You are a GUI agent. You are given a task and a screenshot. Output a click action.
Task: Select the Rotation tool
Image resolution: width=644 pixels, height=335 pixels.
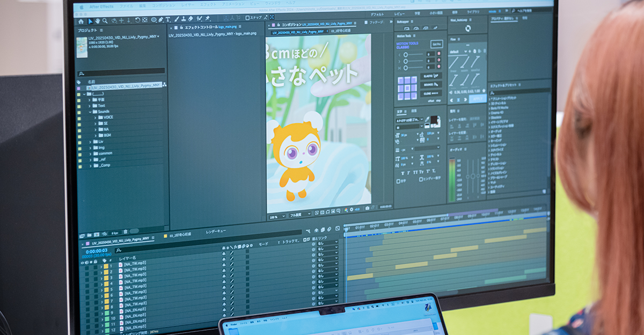137,20
